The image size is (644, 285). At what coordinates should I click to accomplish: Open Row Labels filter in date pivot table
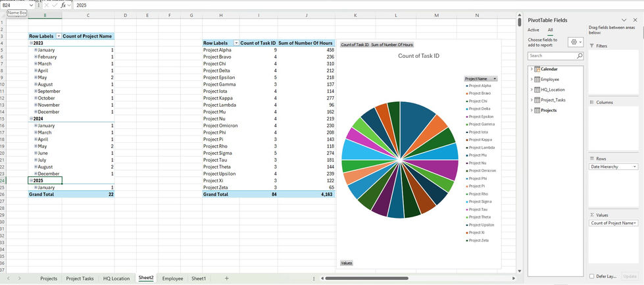click(59, 36)
